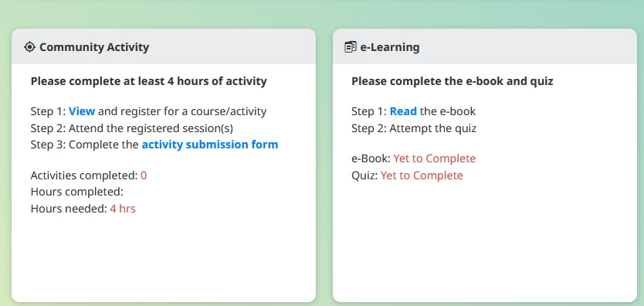This screenshot has height=306, width=644.
Task: Click the Hours needed label
Action: pyautogui.click(x=69, y=209)
